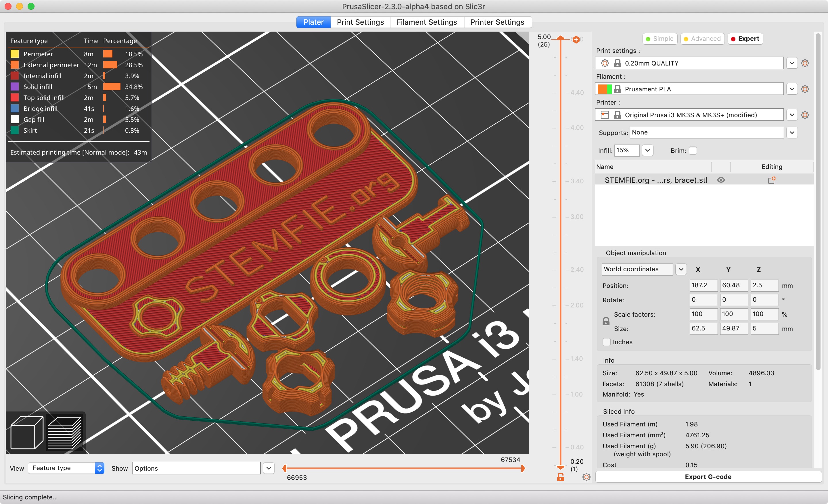Click macOS green fullscreen window button

[x=31, y=6]
